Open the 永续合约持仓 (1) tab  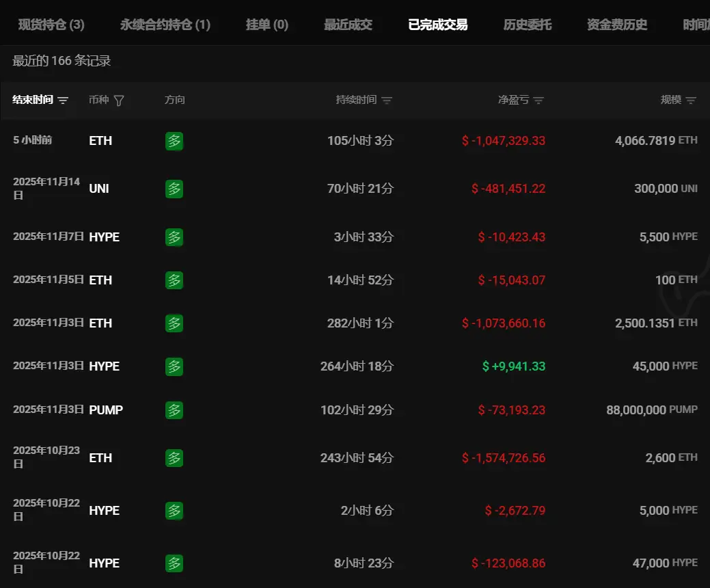[165, 25]
